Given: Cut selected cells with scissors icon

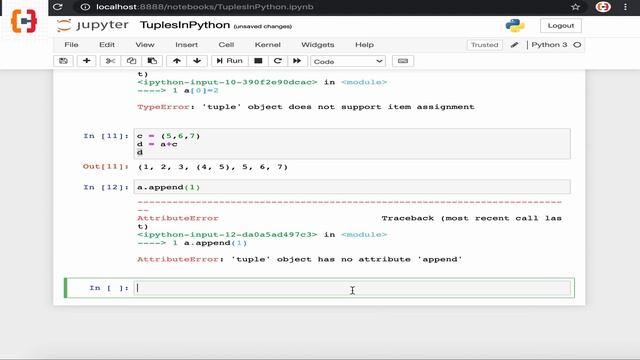Looking at the screenshot, I should pyautogui.click(x=110, y=61).
